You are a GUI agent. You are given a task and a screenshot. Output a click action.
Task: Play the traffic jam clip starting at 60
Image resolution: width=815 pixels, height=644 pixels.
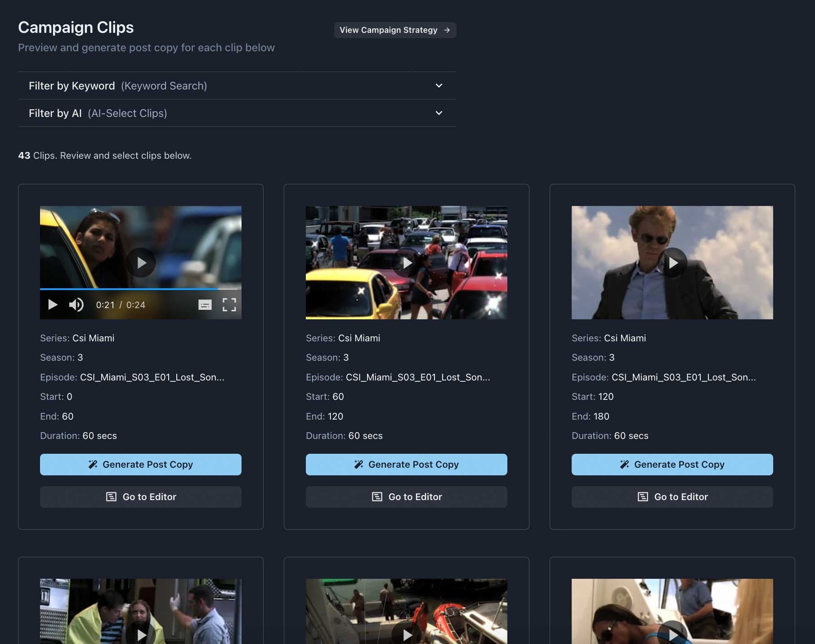point(407,263)
